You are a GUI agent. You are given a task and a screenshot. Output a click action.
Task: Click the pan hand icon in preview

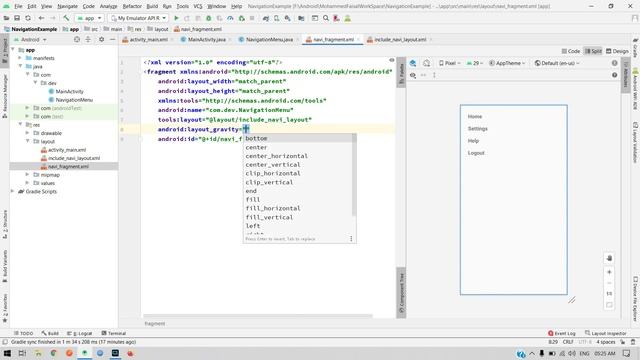click(609, 258)
